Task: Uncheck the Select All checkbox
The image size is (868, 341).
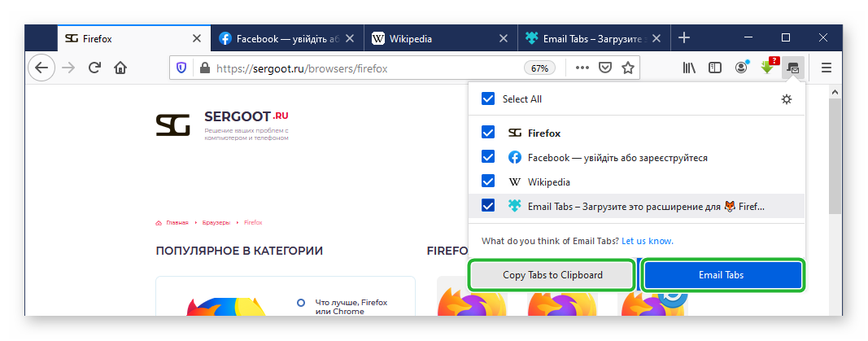Action: click(488, 99)
